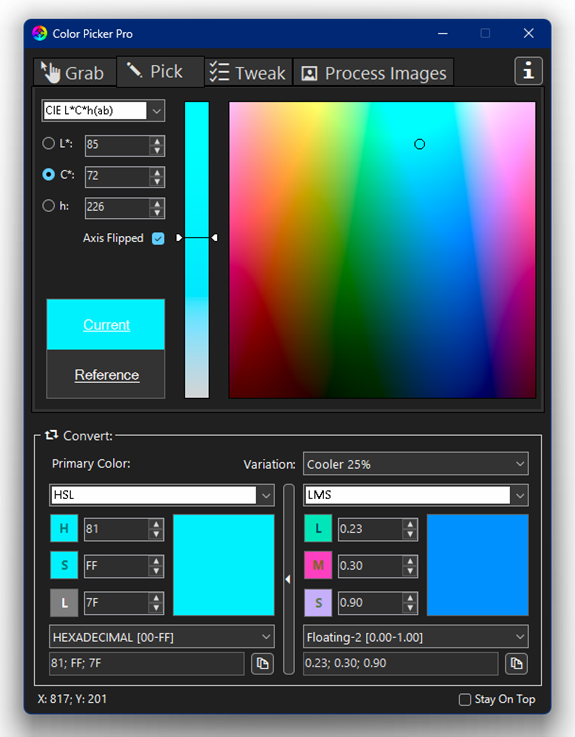
Task: Open the HEXADECIMAL [00-FF] format dropdown
Action: point(162,637)
